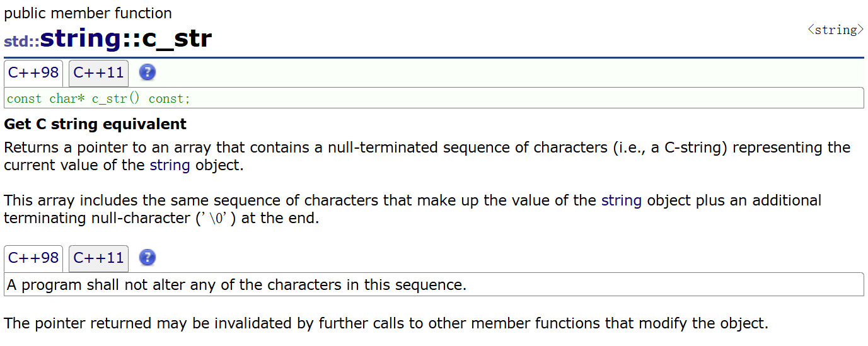This screenshot has height=346, width=868.
Task: Click the help icon above the alteration note
Action: (x=147, y=258)
